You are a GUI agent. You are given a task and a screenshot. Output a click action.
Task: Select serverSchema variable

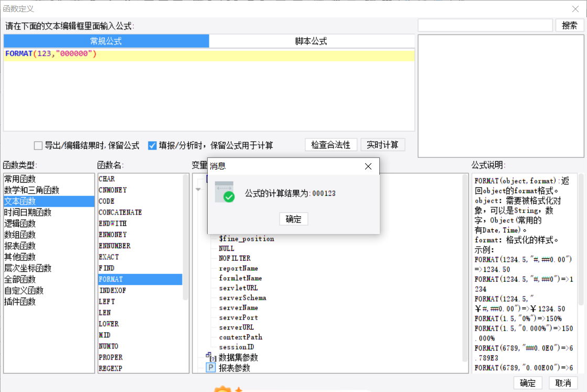(x=242, y=298)
